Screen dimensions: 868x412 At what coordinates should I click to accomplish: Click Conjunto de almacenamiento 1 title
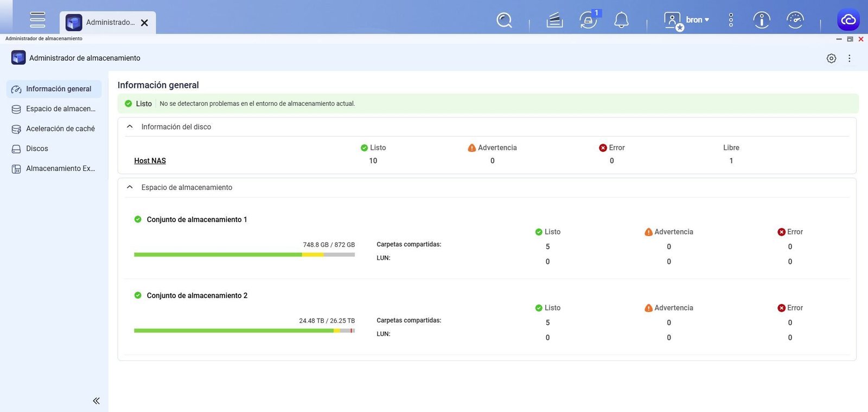(197, 219)
